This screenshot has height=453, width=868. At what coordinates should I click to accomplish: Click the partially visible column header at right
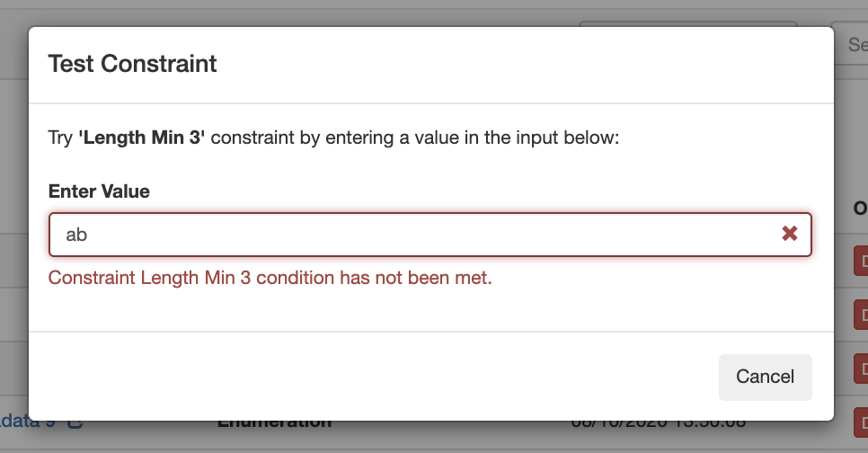point(860,209)
